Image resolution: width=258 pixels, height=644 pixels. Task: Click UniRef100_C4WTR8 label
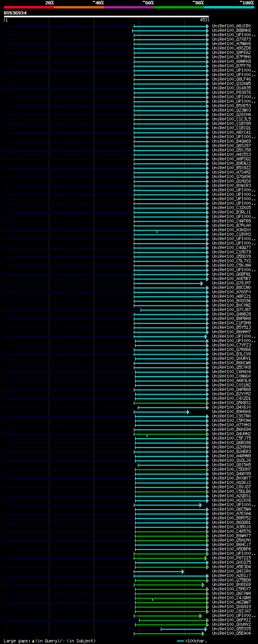[231, 221]
